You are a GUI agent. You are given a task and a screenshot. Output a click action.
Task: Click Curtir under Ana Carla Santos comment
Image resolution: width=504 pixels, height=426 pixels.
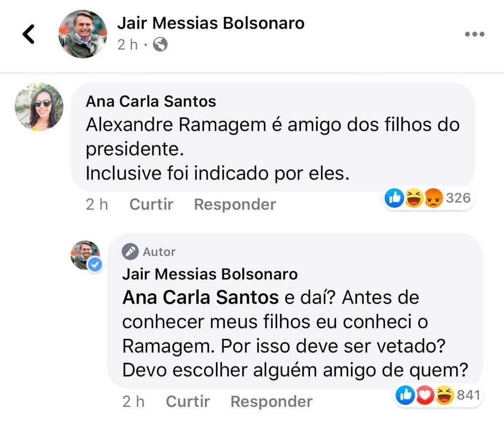click(151, 204)
